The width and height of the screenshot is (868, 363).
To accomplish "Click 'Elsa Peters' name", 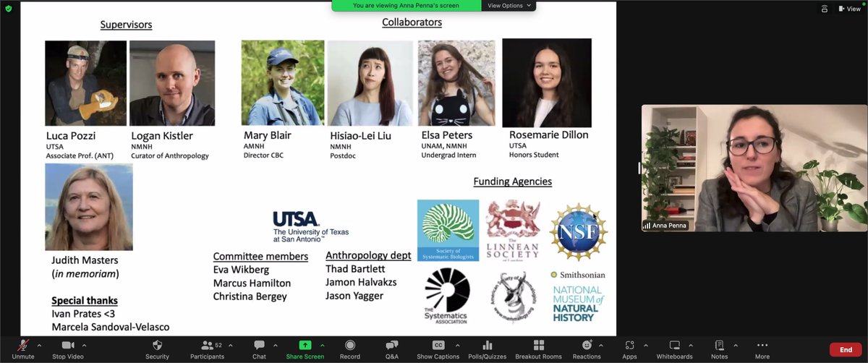I will pyautogui.click(x=446, y=135).
